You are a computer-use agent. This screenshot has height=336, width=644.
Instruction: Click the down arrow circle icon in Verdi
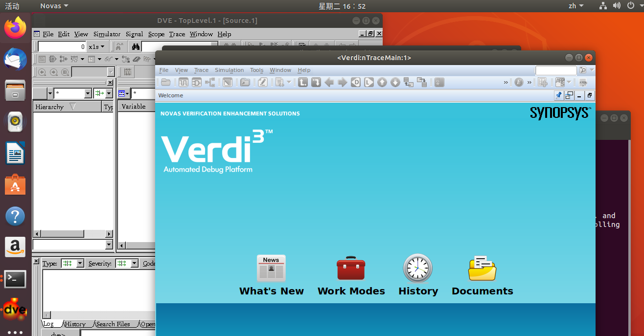coord(395,83)
